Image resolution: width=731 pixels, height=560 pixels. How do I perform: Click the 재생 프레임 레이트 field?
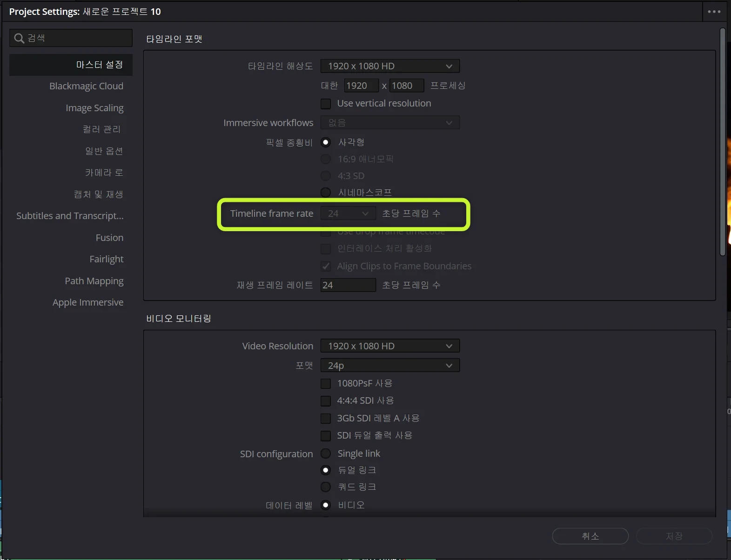(x=348, y=285)
